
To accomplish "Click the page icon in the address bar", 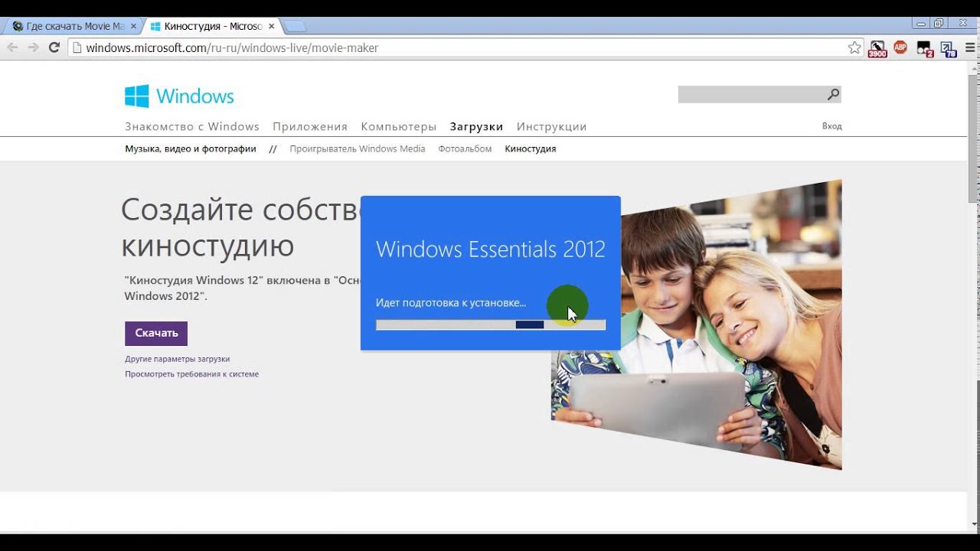I will click(77, 47).
